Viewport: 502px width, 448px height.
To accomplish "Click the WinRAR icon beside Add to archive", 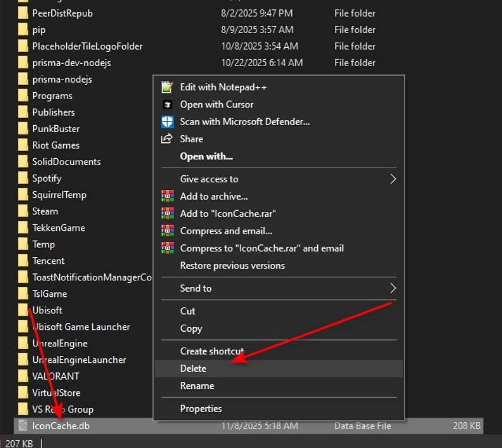I will click(x=167, y=197).
